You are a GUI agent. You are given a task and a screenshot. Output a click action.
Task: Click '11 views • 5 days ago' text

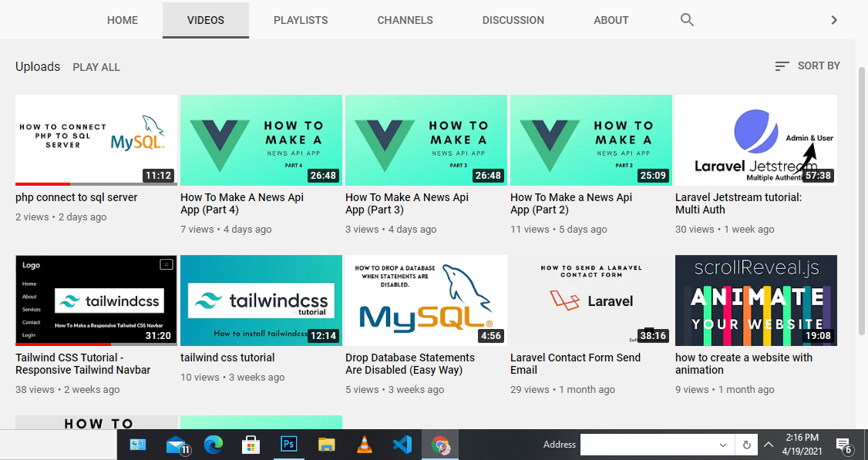(559, 229)
